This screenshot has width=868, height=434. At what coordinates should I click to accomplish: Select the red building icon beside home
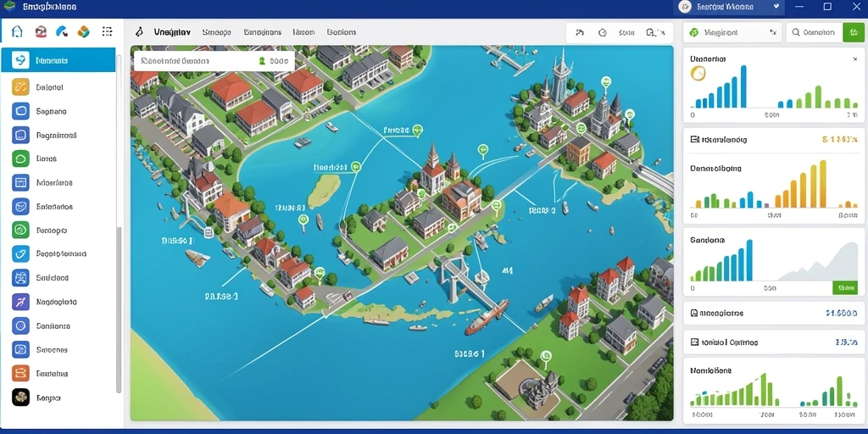pyautogui.click(x=41, y=31)
